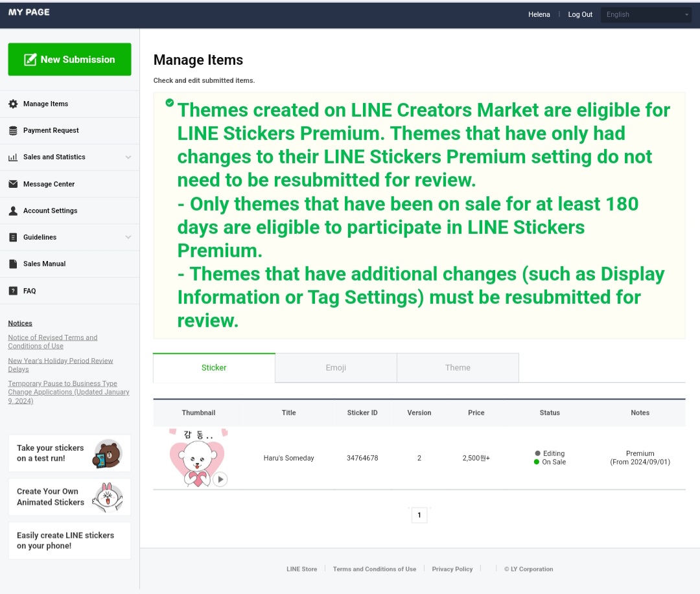This screenshot has width=700, height=594.
Task: Click the Cony rabbit animated stickers image
Action: pyautogui.click(x=108, y=497)
